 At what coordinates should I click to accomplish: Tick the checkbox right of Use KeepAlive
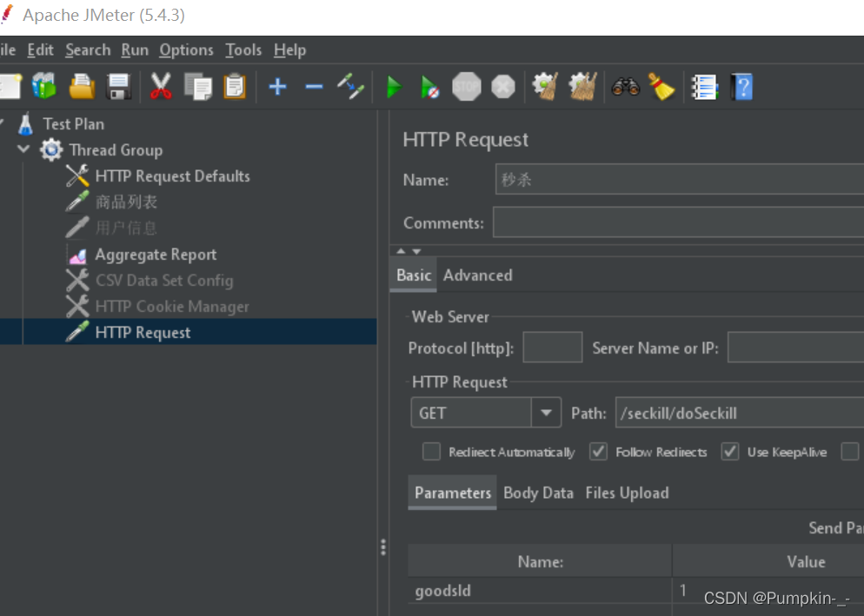pyautogui.click(x=850, y=452)
